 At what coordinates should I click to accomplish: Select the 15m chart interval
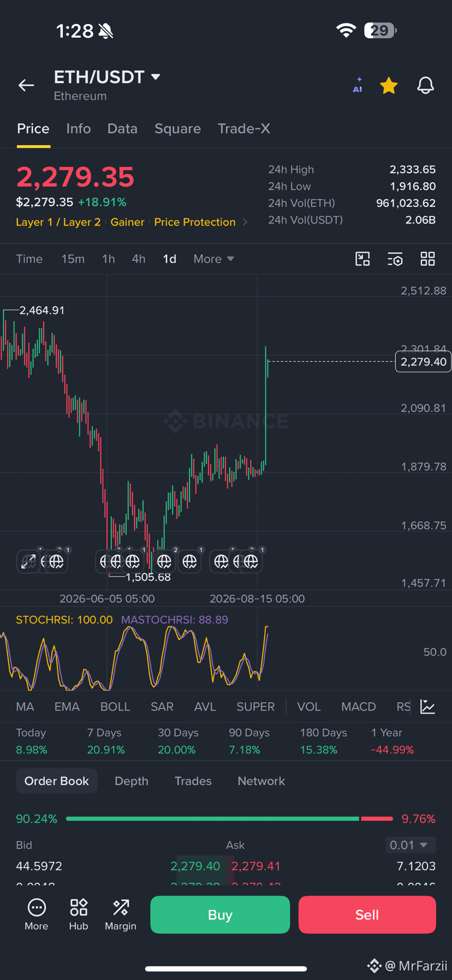73,259
